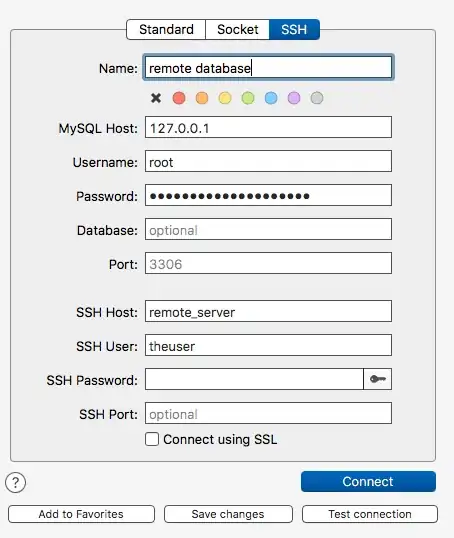Click Save changes button

tap(228, 514)
